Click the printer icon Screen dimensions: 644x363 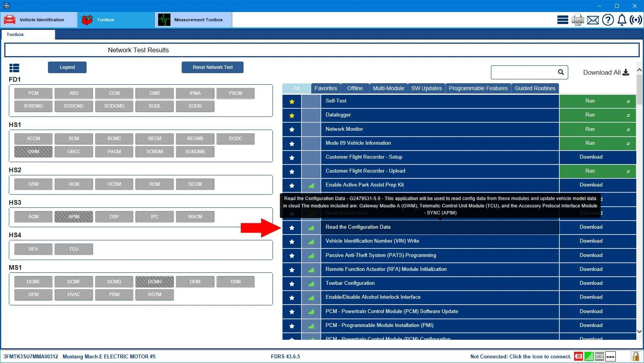pos(578,20)
